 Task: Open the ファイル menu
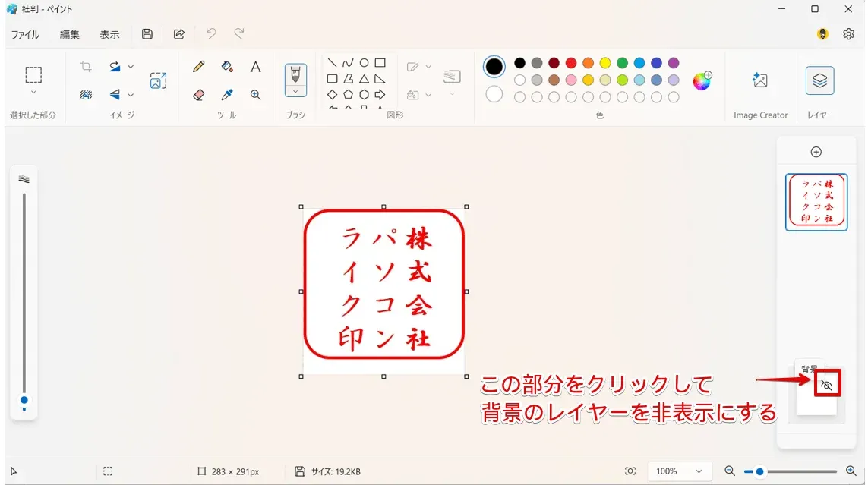(26, 34)
